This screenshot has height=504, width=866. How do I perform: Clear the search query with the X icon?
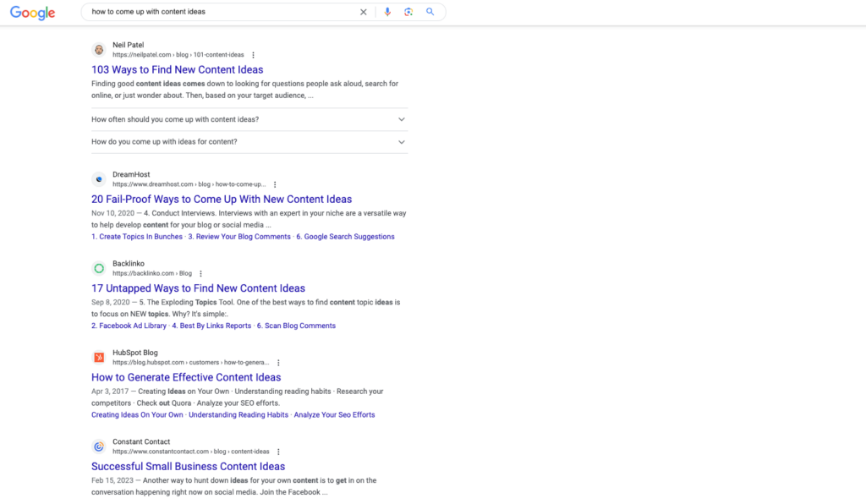[364, 12]
